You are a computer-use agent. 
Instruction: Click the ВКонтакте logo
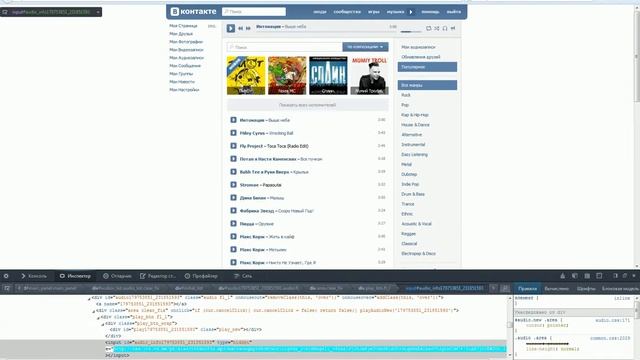193,11
